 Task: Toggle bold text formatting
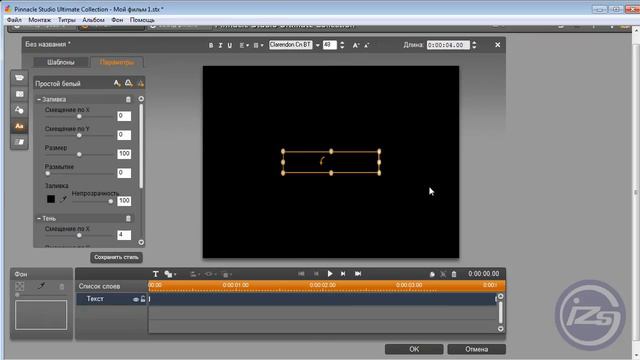click(x=211, y=45)
